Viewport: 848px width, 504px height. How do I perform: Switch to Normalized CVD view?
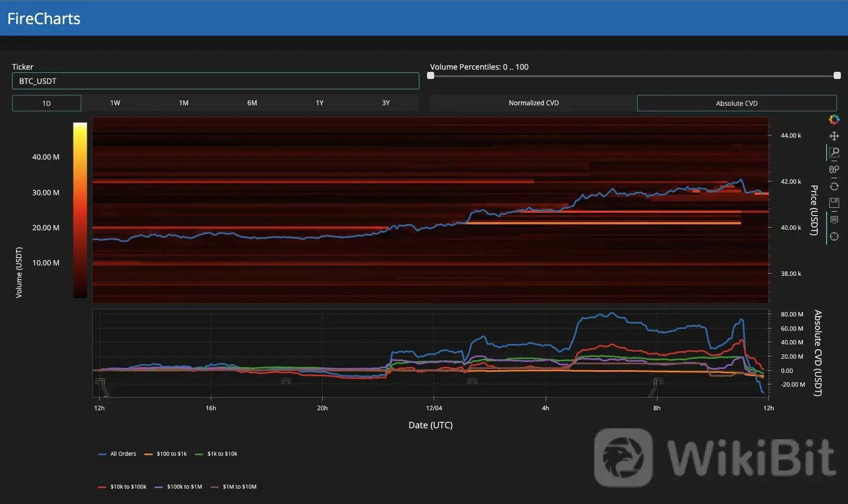(533, 103)
